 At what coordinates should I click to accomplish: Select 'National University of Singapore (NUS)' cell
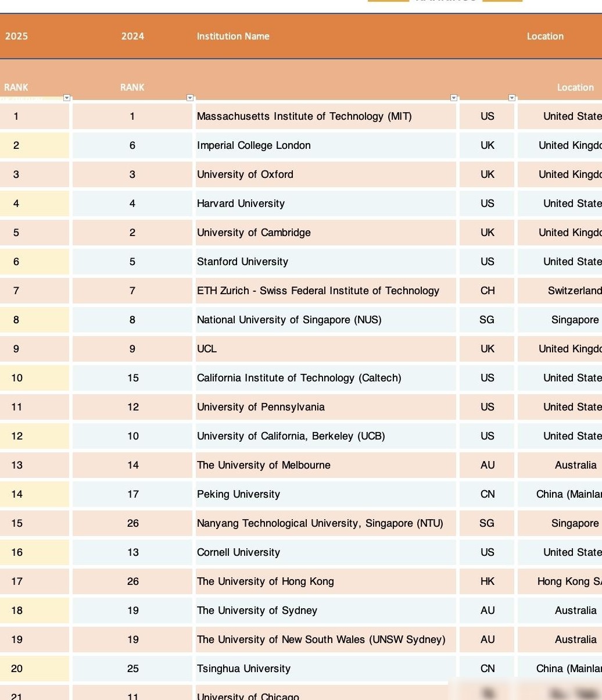tap(326, 320)
